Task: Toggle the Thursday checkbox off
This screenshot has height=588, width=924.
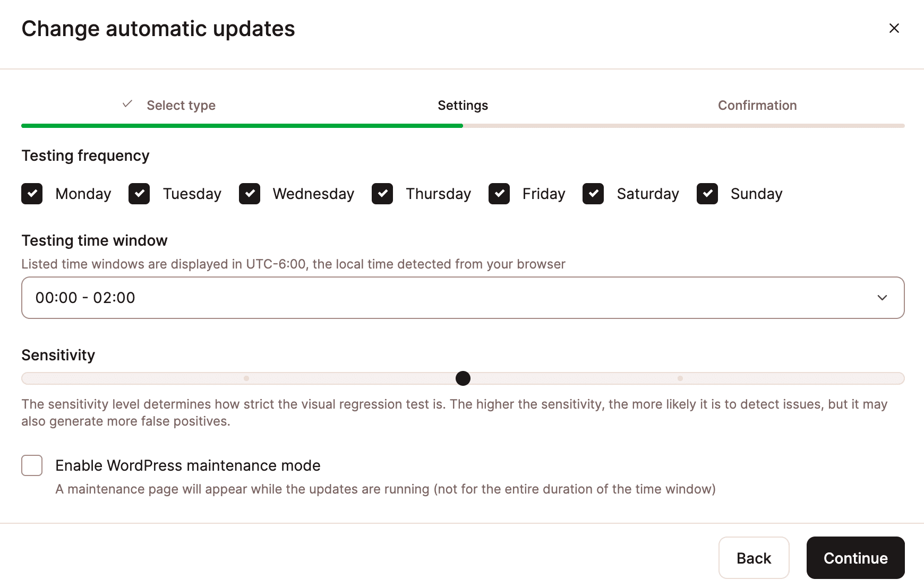Action: click(382, 194)
